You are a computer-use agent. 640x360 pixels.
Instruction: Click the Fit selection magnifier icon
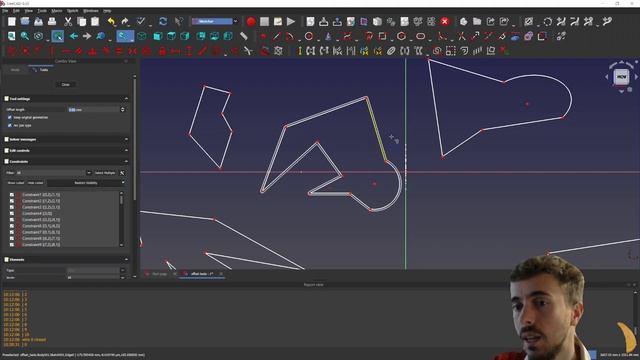click(x=25, y=36)
